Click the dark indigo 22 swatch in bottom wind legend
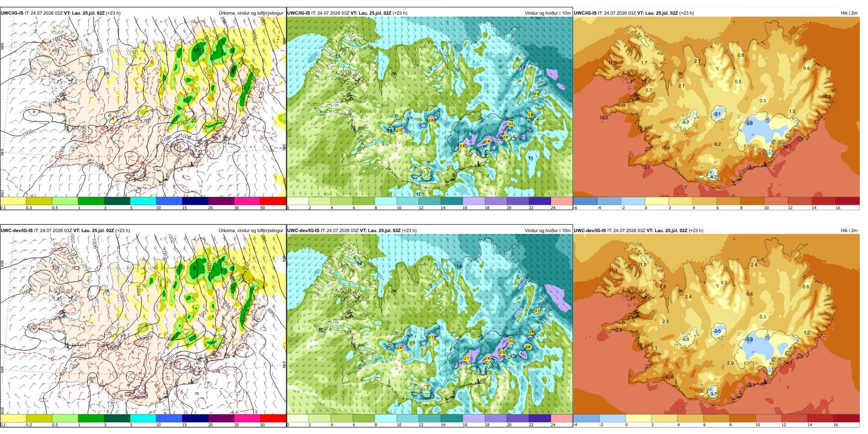 click(540, 418)
